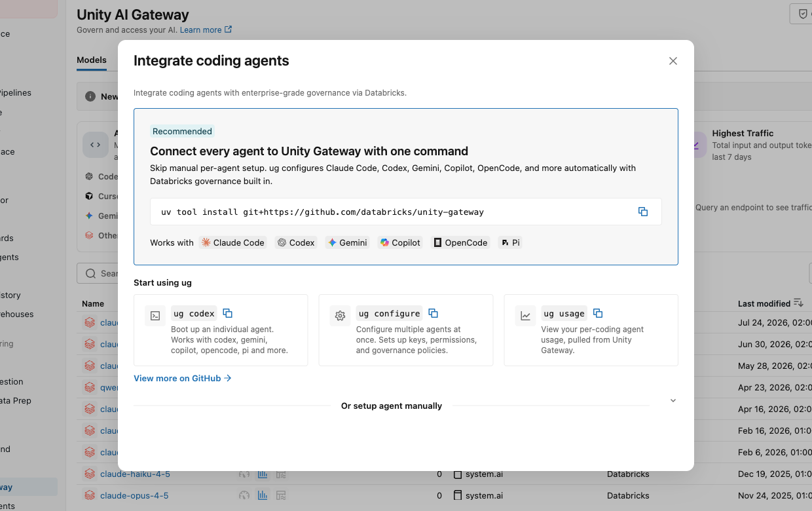Click the model icon in the qwen row

coord(89,387)
